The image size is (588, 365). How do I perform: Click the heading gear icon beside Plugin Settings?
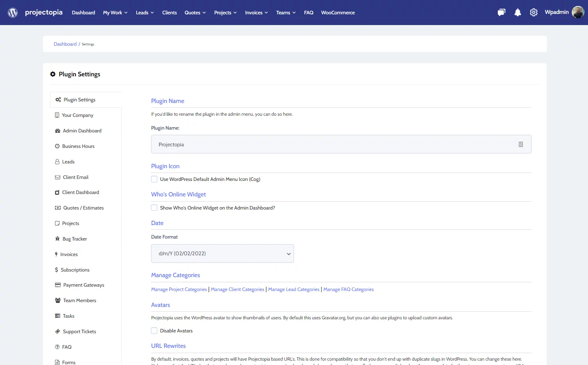click(x=53, y=74)
